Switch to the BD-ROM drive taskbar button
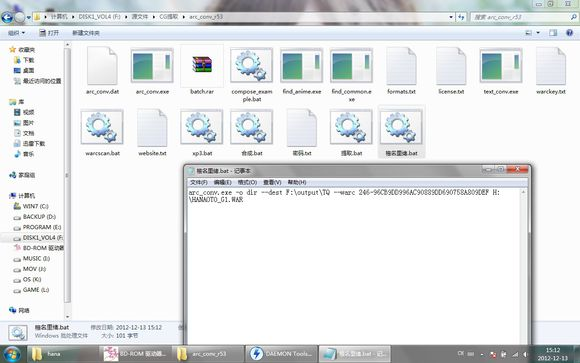580x363 pixels. coord(136,354)
